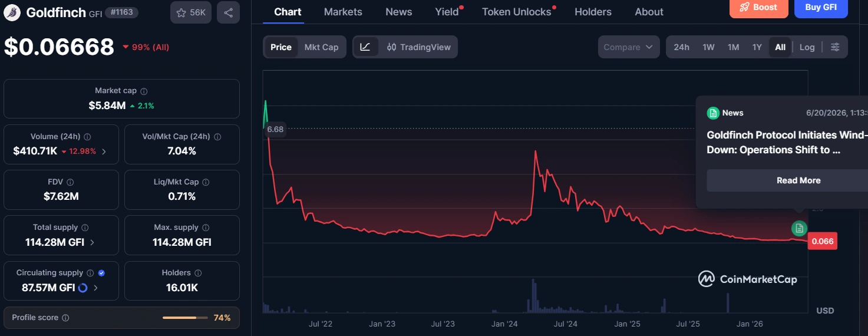Viewport: 868px width, 336px height.
Task: Open Max. supply info icon
Action: [206, 228]
